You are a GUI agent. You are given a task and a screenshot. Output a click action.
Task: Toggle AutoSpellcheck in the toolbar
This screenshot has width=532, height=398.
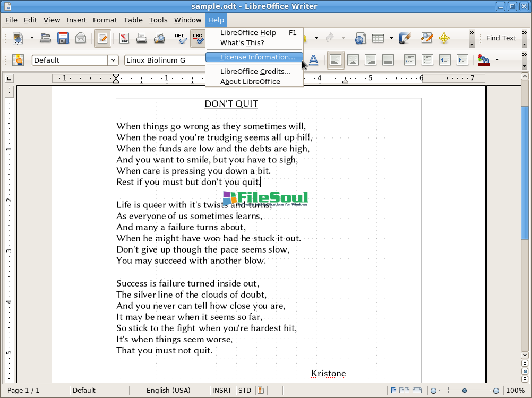198,38
